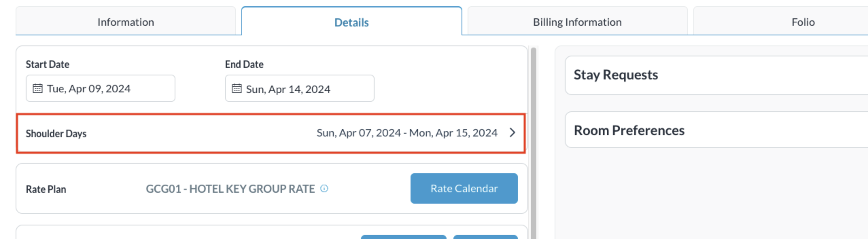Expand the Stay Requests section
868x239 pixels.
(615, 75)
